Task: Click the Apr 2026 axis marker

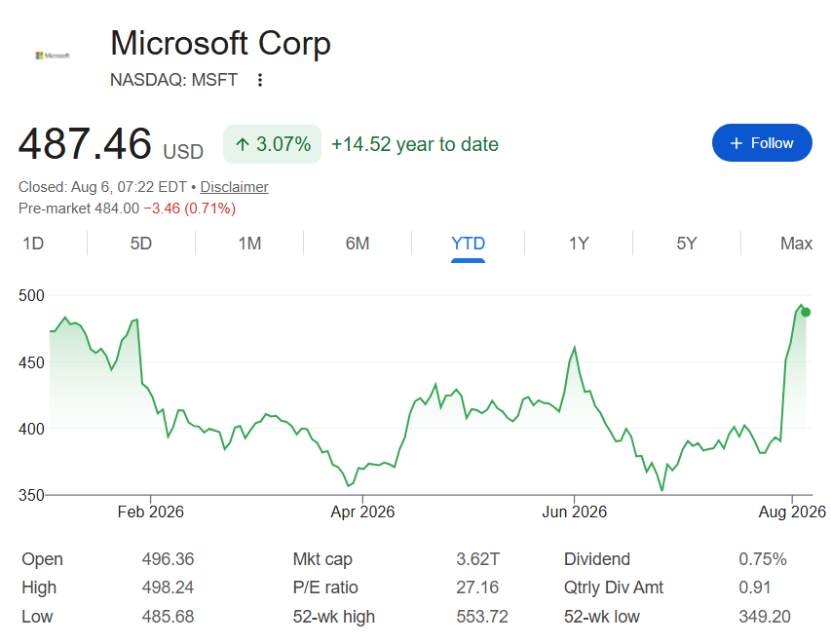Action: pos(362,511)
